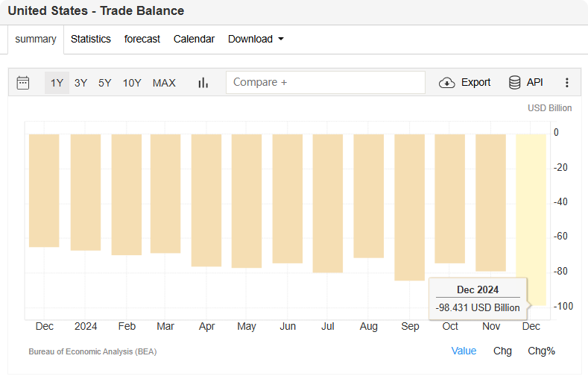Open the summary tab

click(x=36, y=39)
